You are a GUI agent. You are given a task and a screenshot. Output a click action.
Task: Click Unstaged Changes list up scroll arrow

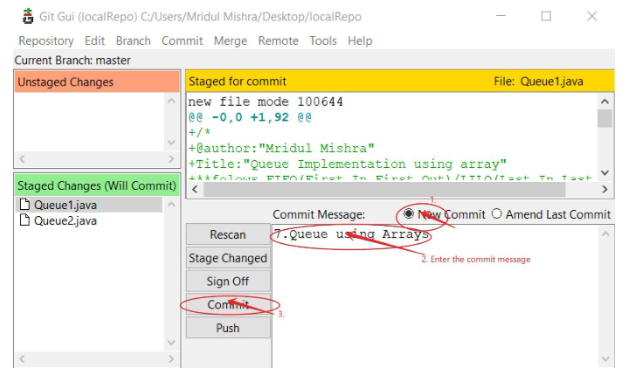[x=172, y=101]
